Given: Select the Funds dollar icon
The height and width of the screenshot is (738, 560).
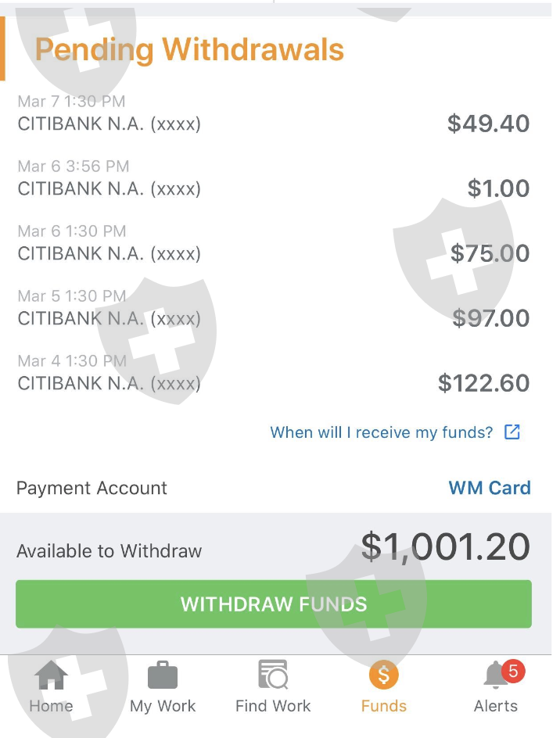Looking at the screenshot, I should 383,675.
